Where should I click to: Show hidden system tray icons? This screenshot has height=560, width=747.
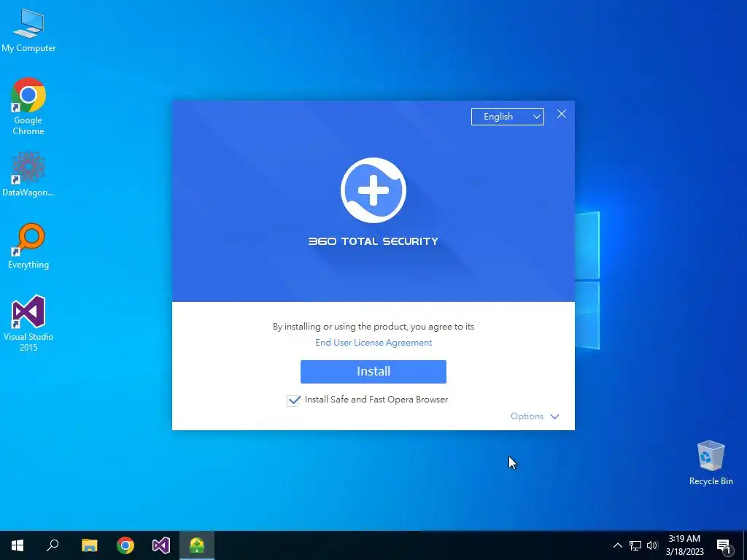[x=617, y=545]
